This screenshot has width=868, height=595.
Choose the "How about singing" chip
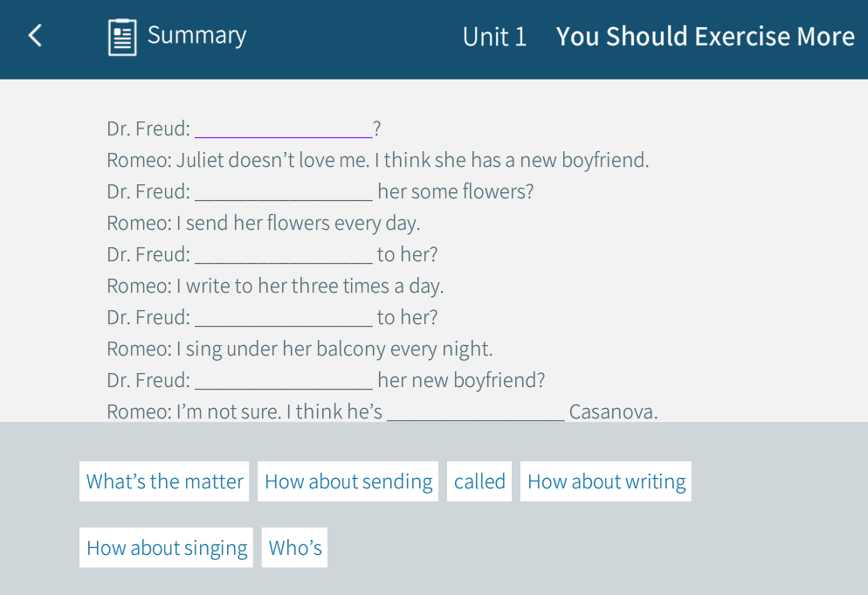166,548
